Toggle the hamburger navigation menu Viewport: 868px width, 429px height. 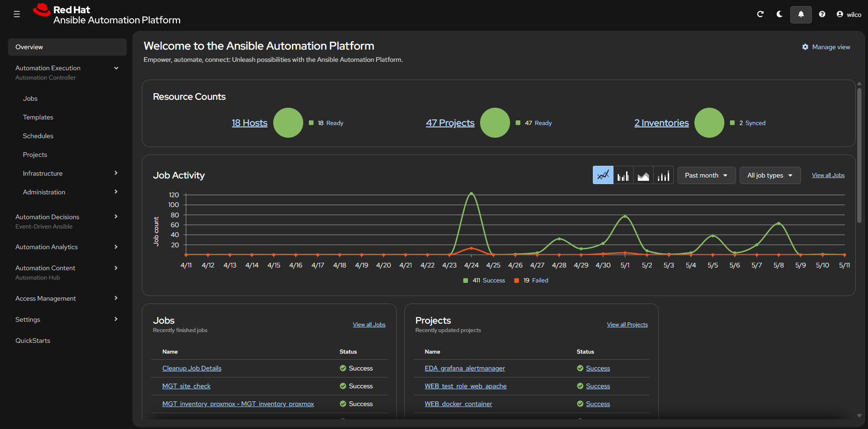click(17, 14)
